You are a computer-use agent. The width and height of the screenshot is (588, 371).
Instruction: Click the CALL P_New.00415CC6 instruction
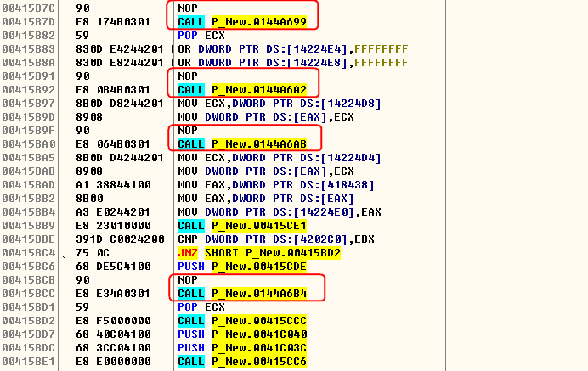[x=242, y=362]
